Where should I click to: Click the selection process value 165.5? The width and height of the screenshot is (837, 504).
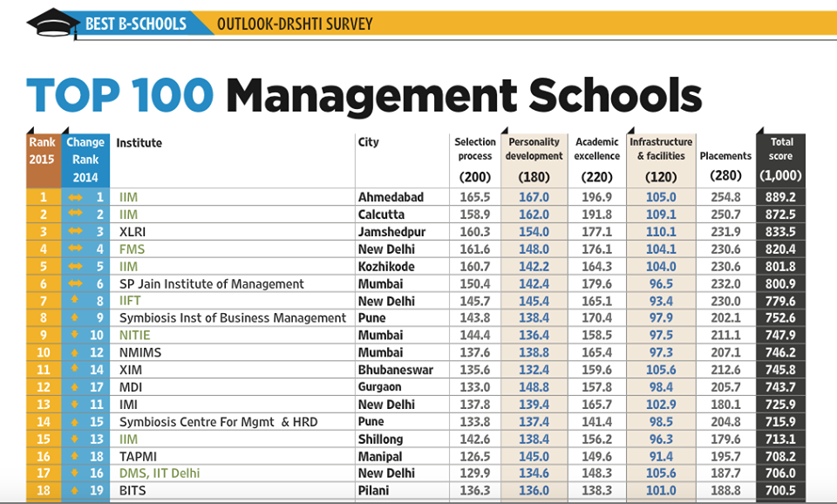click(x=475, y=197)
